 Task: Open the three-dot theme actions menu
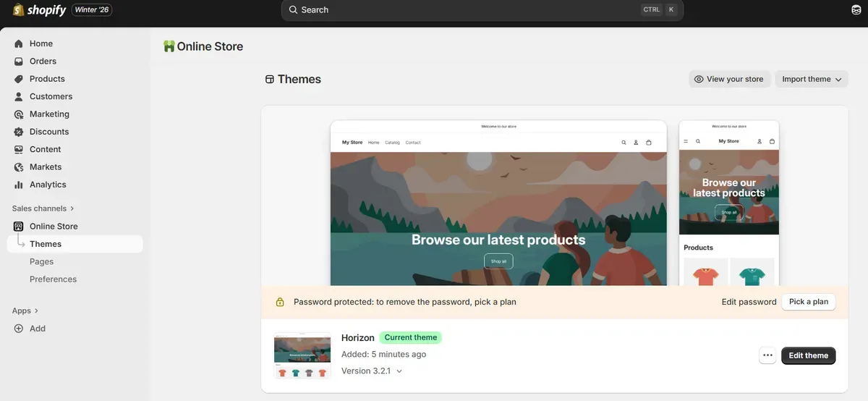click(x=768, y=355)
